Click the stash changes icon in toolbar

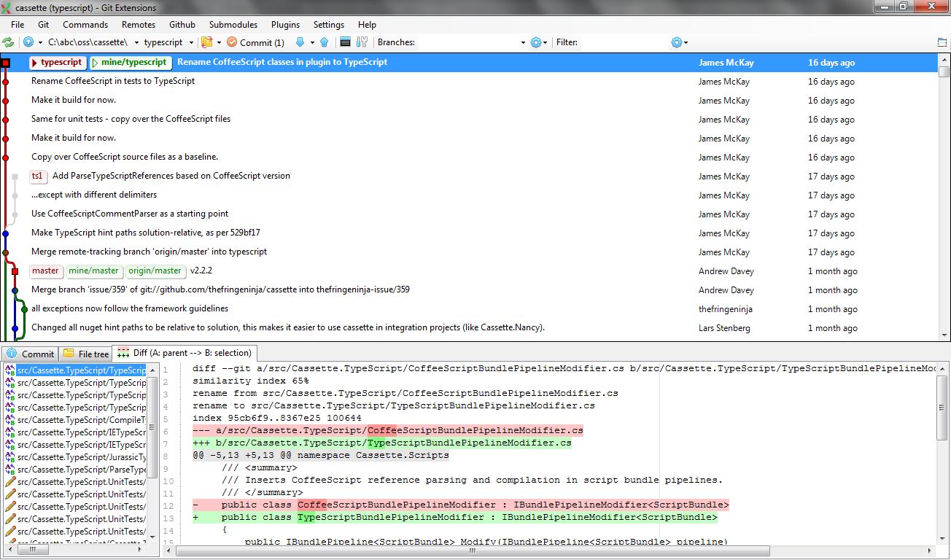[206, 42]
